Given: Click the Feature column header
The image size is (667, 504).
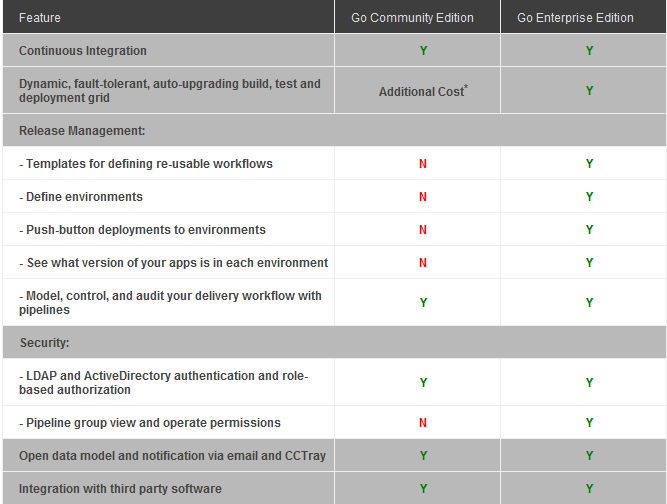Looking at the screenshot, I should [x=40, y=18].
